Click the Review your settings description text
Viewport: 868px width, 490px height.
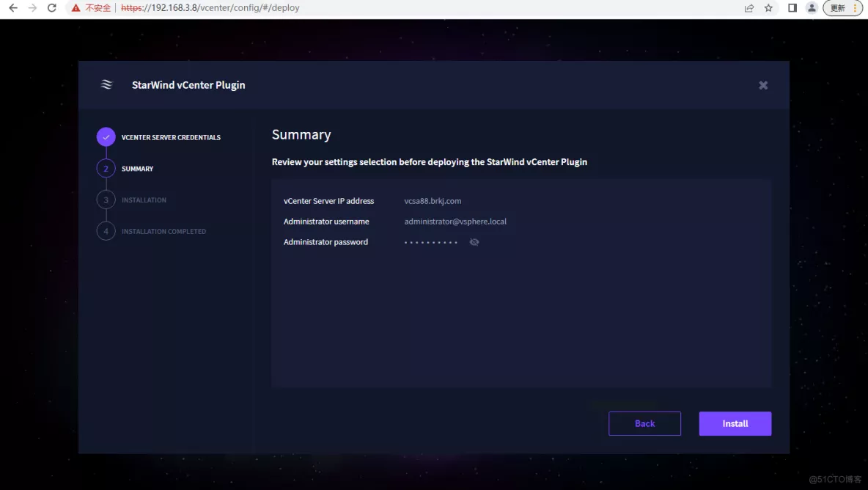(x=430, y=162)
